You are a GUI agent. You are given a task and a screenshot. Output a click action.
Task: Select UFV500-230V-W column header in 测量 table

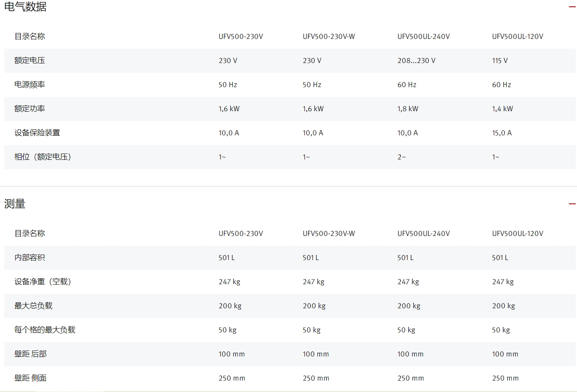(328, 233)
